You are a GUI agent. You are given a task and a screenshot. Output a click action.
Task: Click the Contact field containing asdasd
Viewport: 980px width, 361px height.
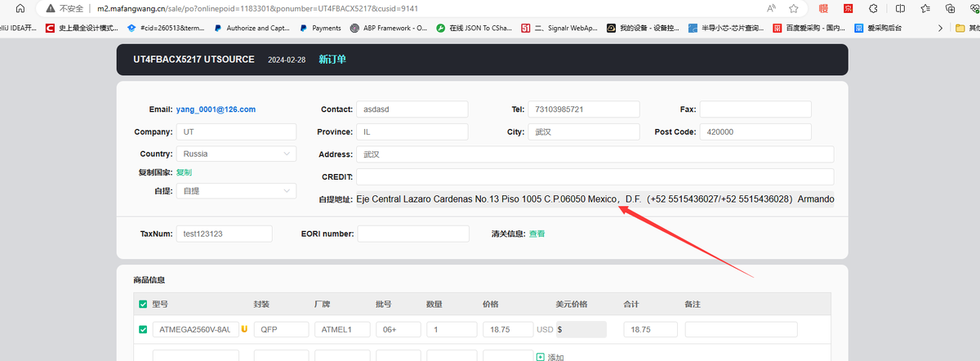[412, 109]
